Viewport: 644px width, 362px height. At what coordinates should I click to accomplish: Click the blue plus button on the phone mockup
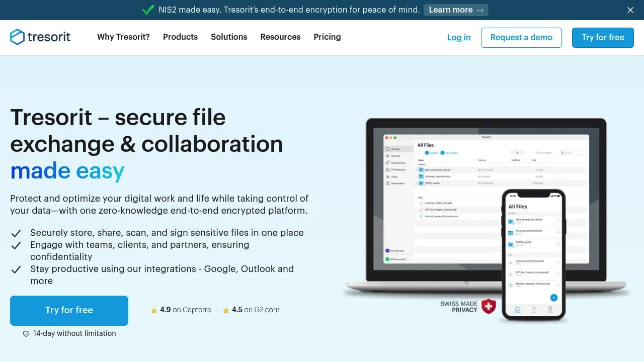point(554,298)
